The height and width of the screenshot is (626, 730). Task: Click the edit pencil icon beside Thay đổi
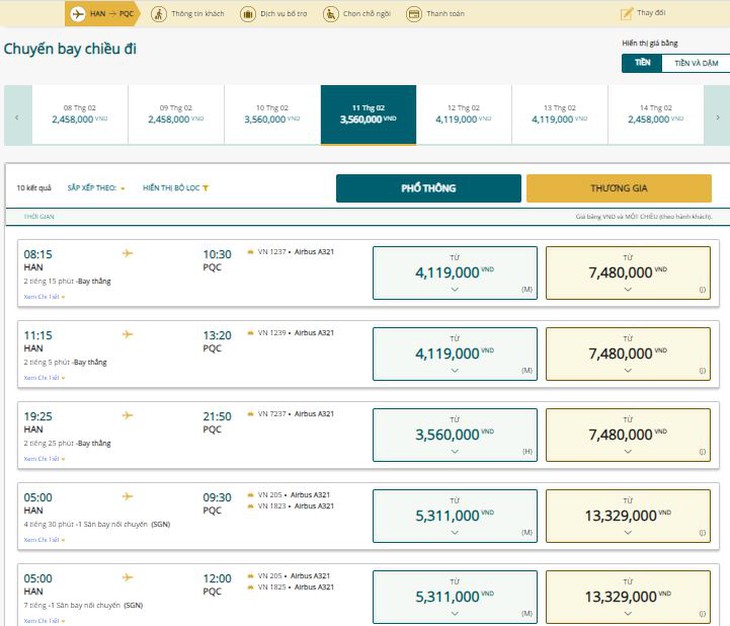(627, 13)
